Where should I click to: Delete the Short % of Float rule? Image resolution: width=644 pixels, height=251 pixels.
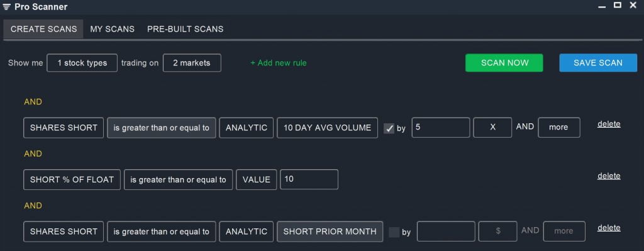[x=609, y=176]
